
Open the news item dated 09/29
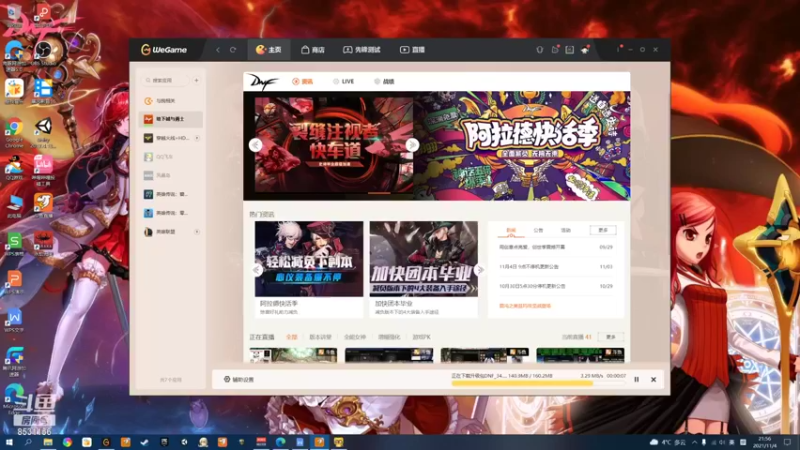556,247
